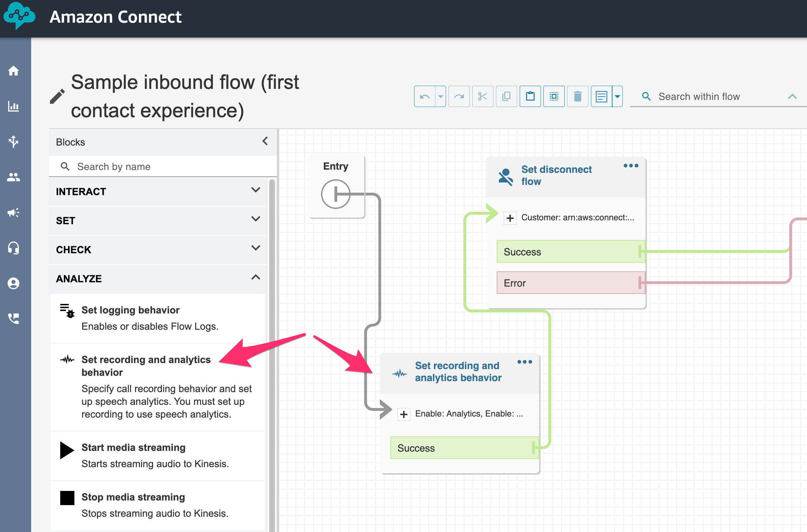Image resolution: width=807 pixels, height=532 pixels.
Task: Open the undo history dropdown arrow
Action: 440,96
